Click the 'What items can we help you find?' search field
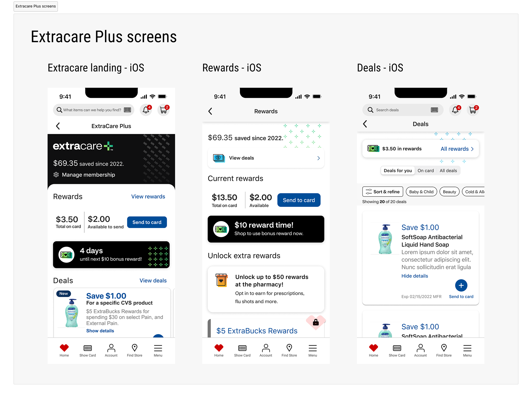This screenshot has height=398, width=532. [x=94, y=110]
